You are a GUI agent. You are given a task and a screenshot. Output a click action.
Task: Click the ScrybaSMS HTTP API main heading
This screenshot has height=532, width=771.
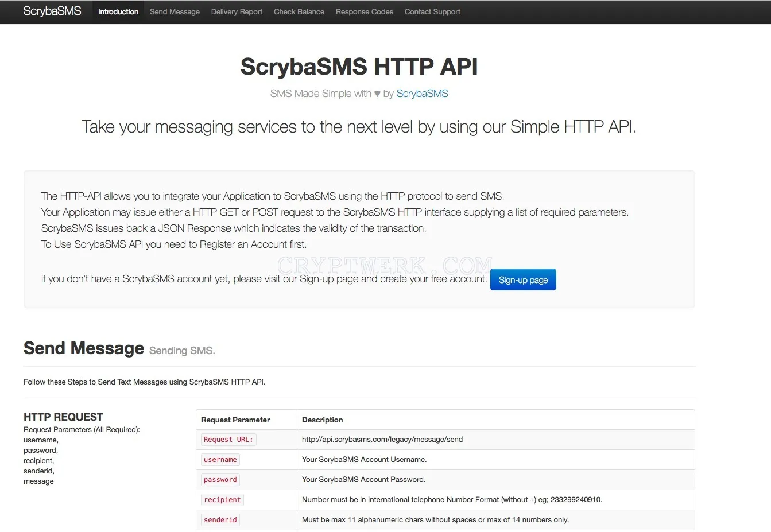click(x=359, y=67)
